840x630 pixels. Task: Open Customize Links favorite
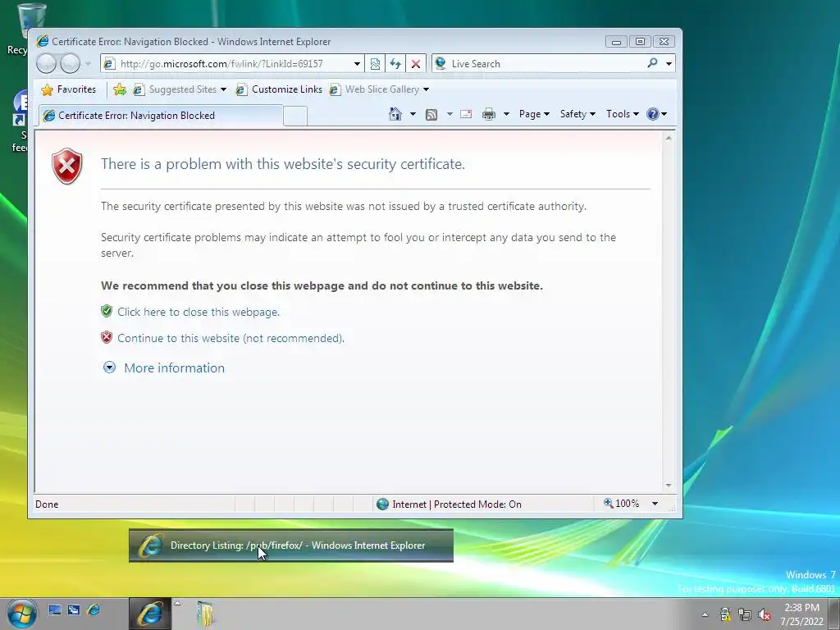pos(280,89)
